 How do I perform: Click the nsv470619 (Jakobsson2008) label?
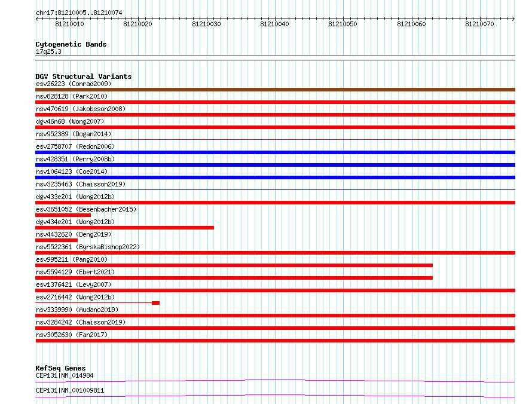81,109
